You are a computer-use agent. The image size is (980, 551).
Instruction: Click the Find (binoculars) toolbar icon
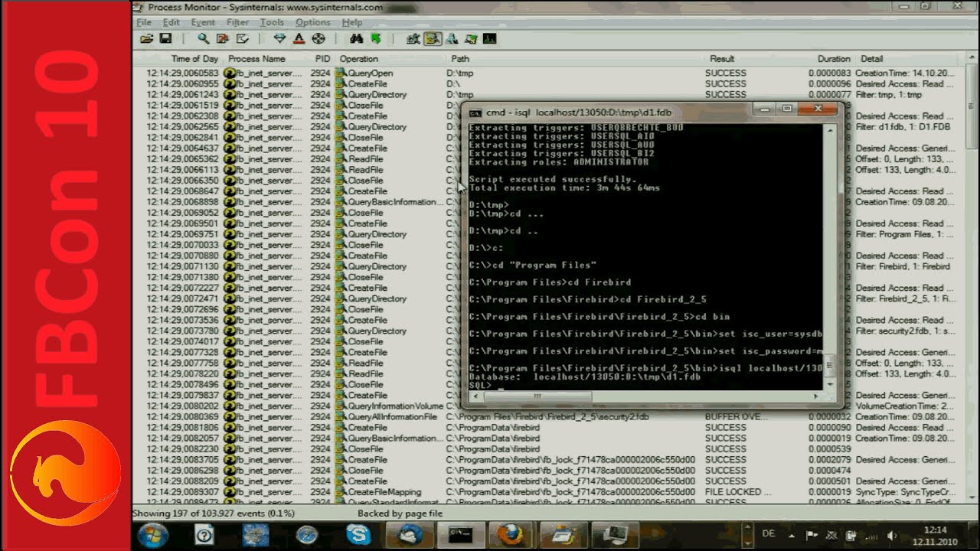(356, 38)
